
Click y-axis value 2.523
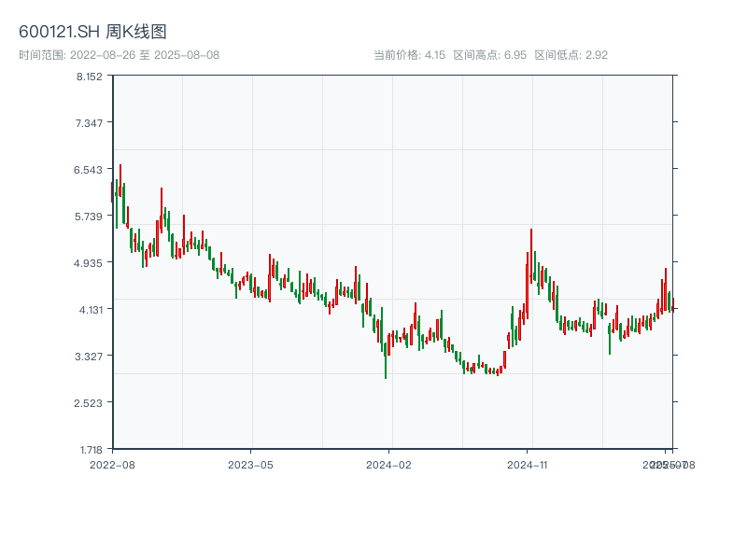click(x=89, y=403)
